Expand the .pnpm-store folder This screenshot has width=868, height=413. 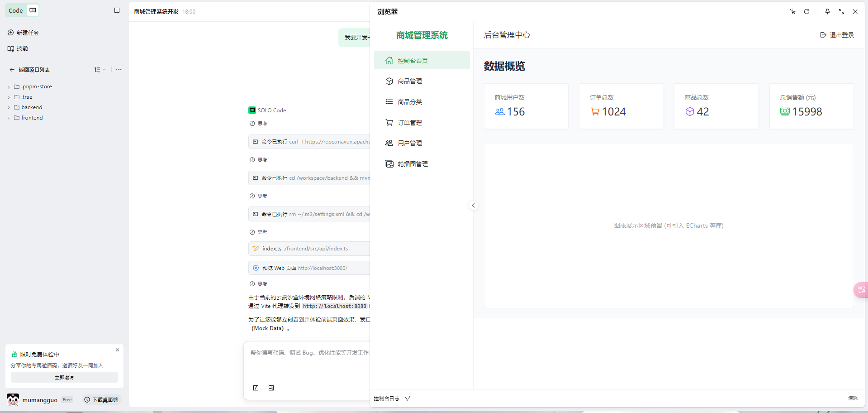coord(36,86)
